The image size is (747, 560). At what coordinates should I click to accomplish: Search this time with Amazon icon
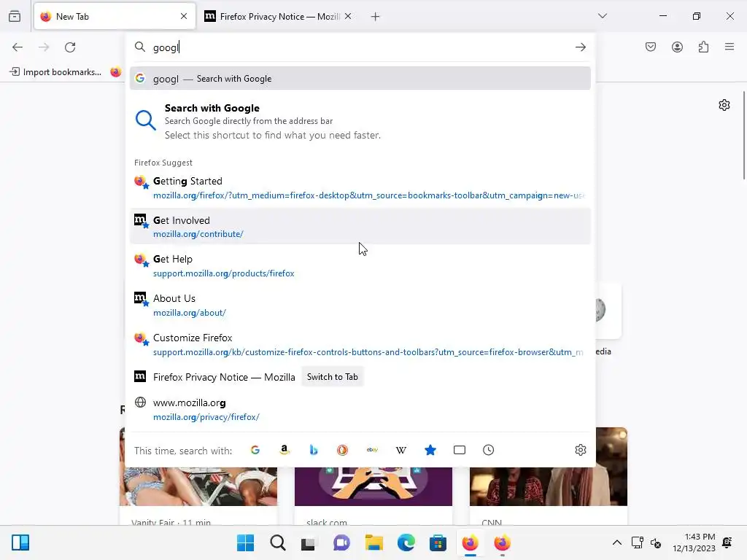(x=285, y=450)
